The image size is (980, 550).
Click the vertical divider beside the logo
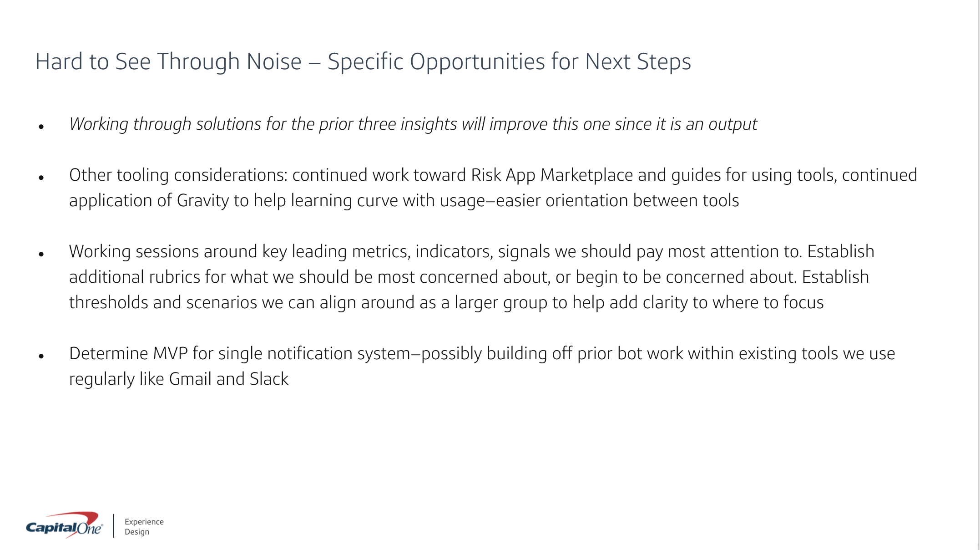[x=113, y=526]
